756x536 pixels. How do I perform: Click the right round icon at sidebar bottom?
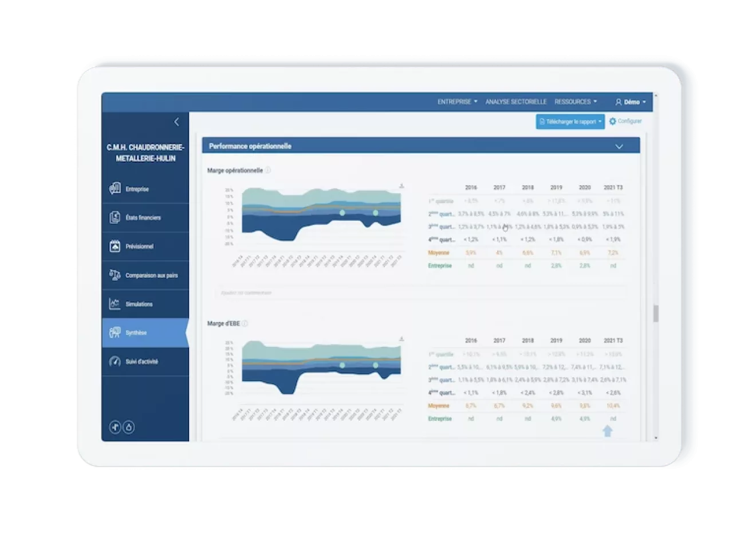click(129, 427)
